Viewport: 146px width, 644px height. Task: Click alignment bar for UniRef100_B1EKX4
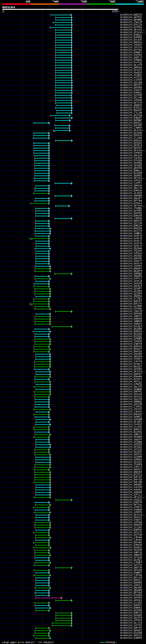point(64,140)
